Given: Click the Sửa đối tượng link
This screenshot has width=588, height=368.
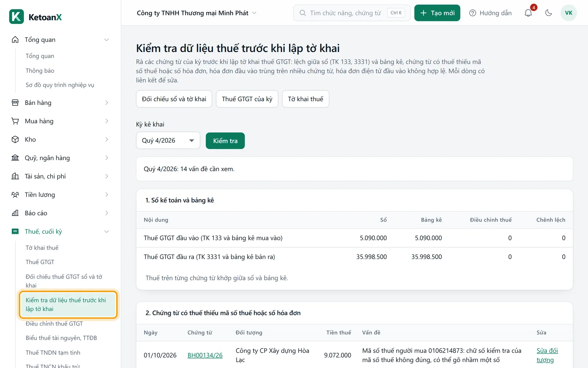Looking at the screenshot, I should [x=547, y=355].
